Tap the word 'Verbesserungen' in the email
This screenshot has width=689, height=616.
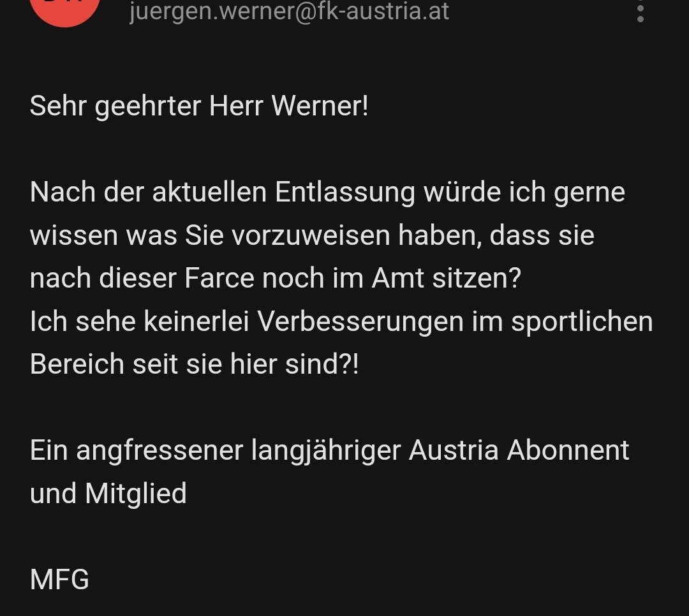[360, 322]
